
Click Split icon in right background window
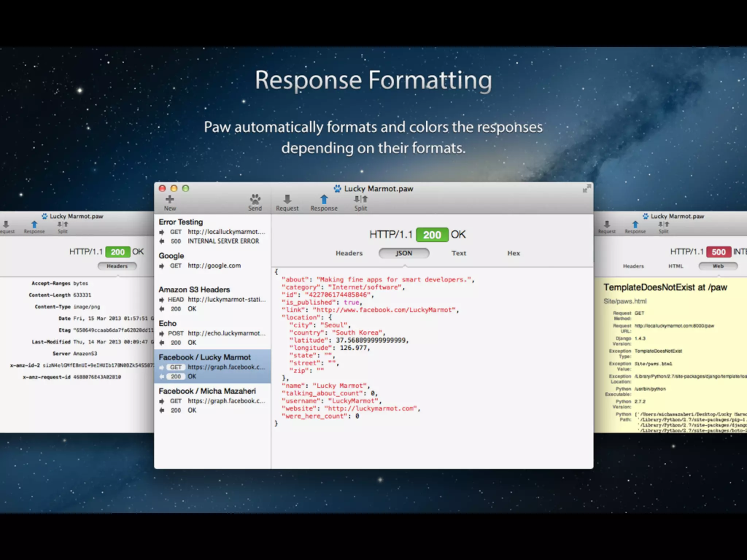tap(663, 224)
